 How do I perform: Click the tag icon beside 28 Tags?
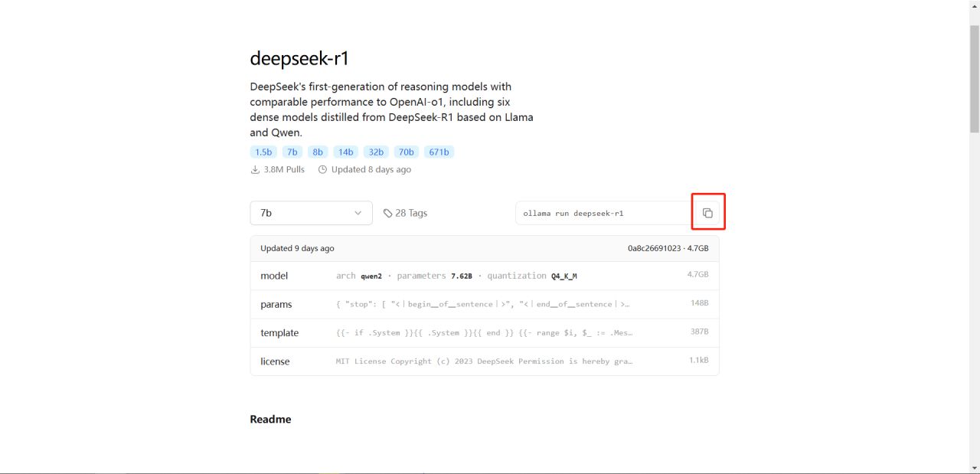click(388, 213)
